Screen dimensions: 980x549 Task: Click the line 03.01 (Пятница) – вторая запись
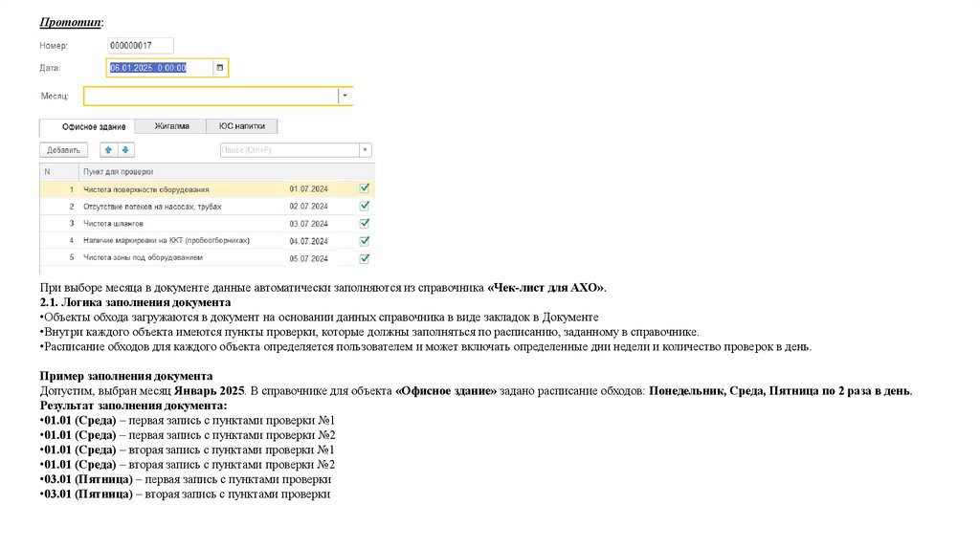pyautogui.click(x=185, y=494)
